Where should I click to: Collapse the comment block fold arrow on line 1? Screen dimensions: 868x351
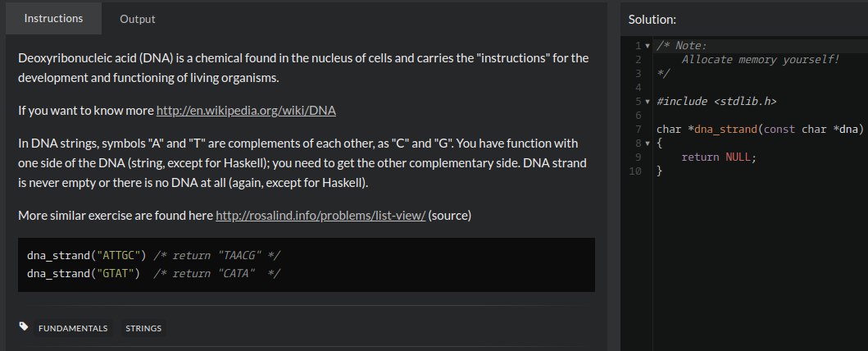point(648,46)
